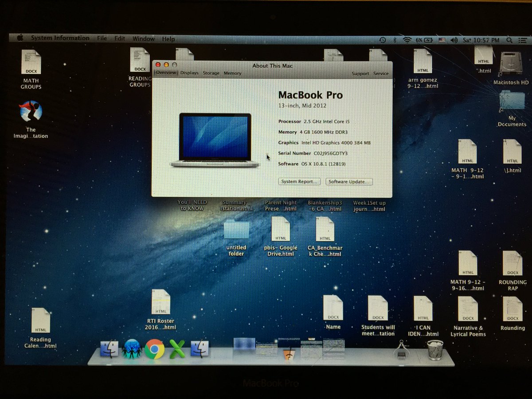Viewport: 532px width, 399px height.
Task: Open the System Information menu
Action: click(x=60, y=38)
